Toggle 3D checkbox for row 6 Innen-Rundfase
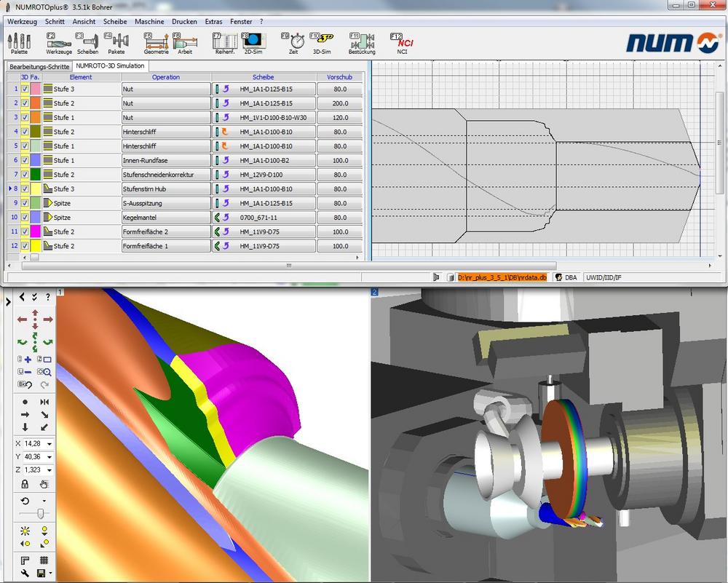728x583 pixels. 25,161
